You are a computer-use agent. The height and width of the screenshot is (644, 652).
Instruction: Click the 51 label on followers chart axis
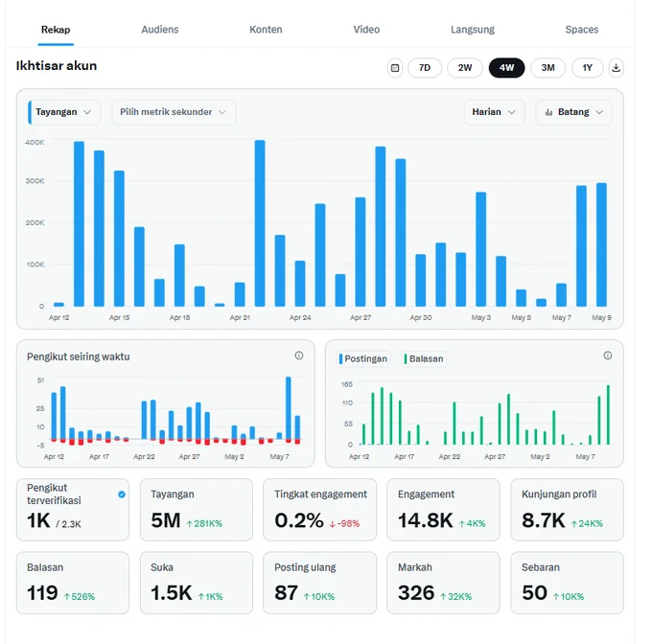(40, 380)
